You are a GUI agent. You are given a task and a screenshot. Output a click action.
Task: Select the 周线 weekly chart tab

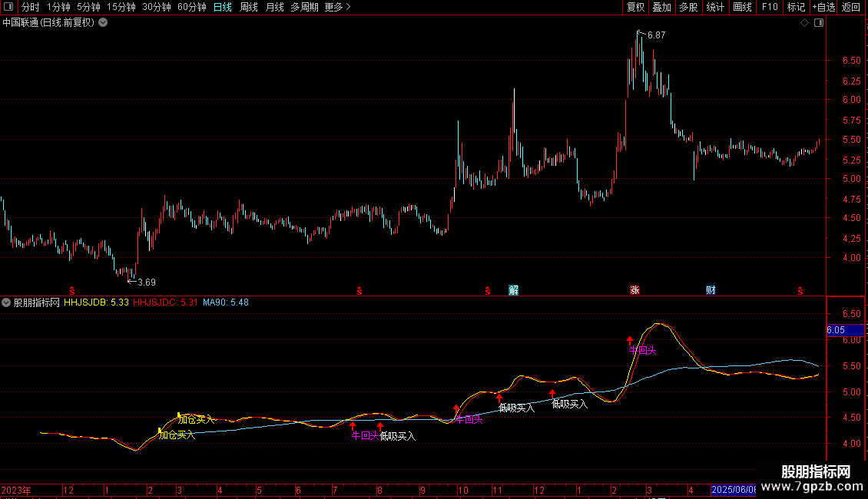(249, 7)
